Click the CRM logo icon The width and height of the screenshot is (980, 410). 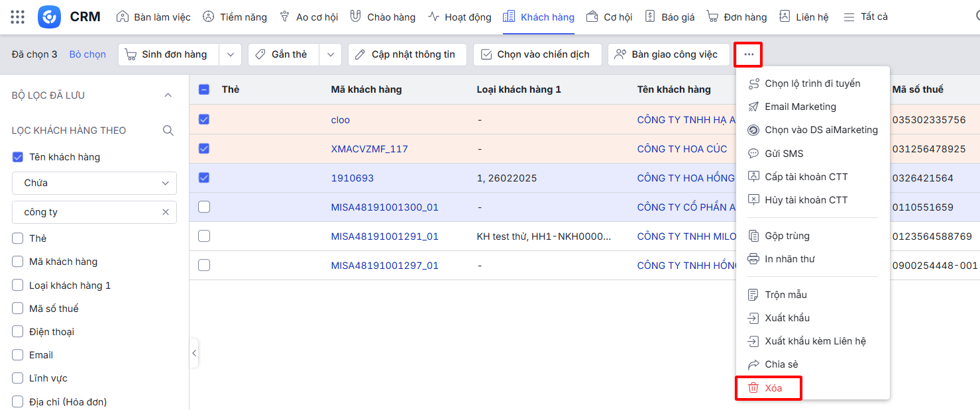[49, 17]
